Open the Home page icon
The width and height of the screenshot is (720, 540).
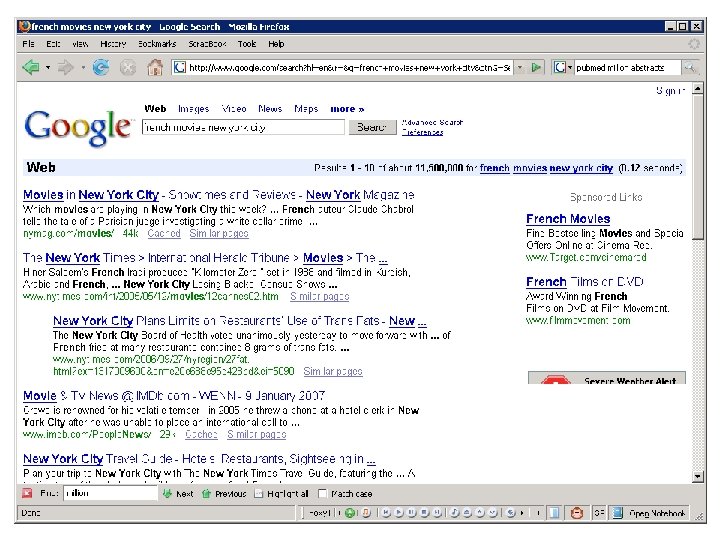pos(155,68)
